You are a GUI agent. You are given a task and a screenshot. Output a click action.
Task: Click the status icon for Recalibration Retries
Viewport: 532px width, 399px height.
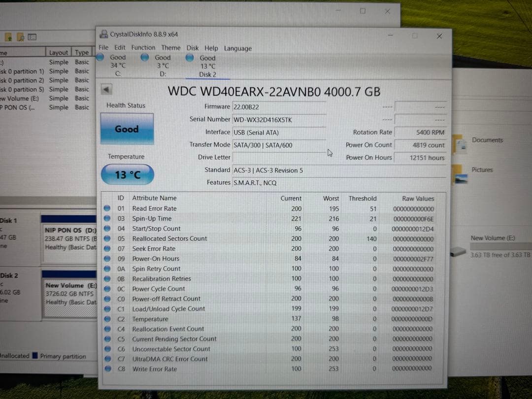(x=107, y=278)
